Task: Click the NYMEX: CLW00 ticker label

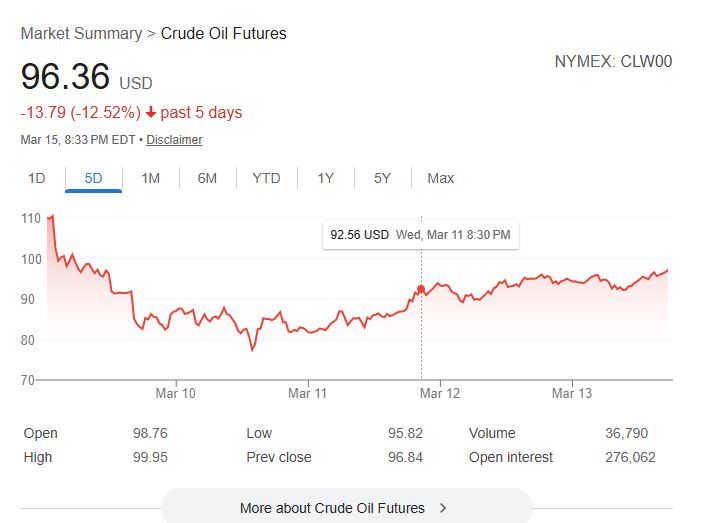Action: click(613, 62)
